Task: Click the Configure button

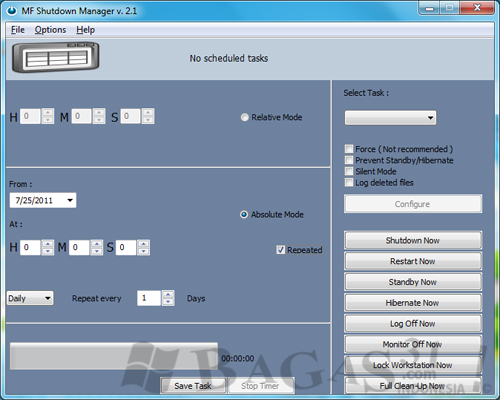Action: click(413, 204)
